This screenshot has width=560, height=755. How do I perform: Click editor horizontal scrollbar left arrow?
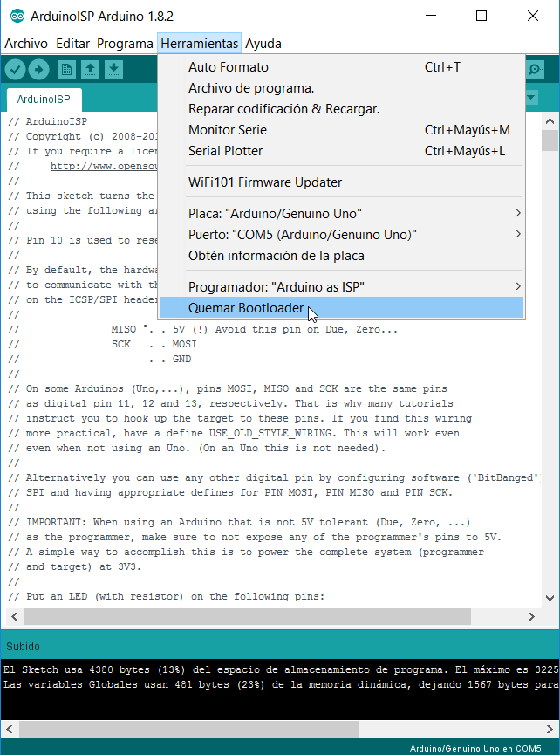pyautogui.click(x=14, y=617)
